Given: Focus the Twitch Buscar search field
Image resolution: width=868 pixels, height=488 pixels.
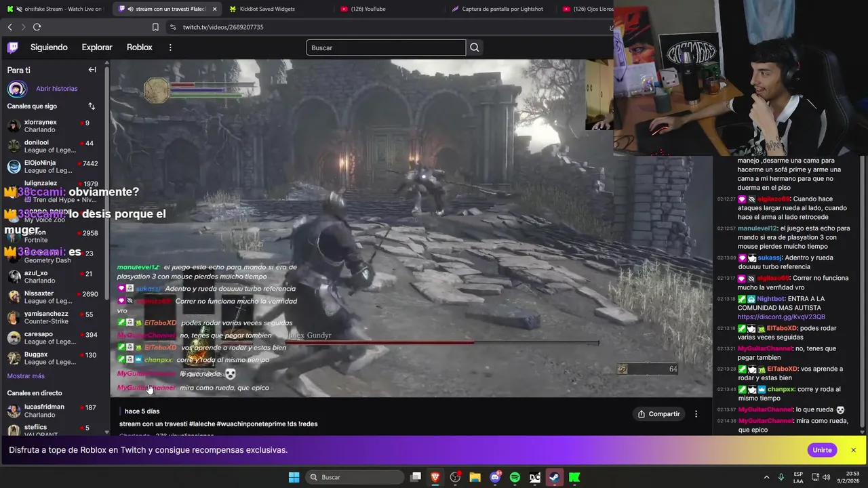Looking at the screenshot, I should [x=386, y=47].
